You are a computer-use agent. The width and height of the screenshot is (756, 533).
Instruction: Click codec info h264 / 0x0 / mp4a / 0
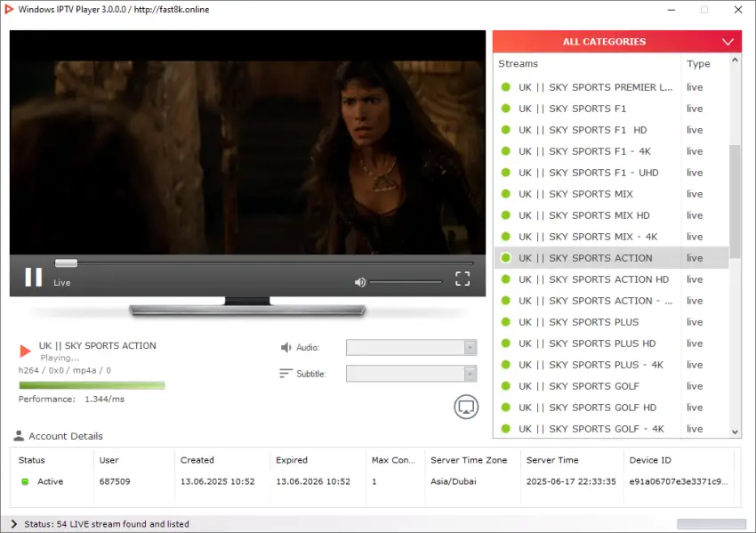(x=65, y=370)
